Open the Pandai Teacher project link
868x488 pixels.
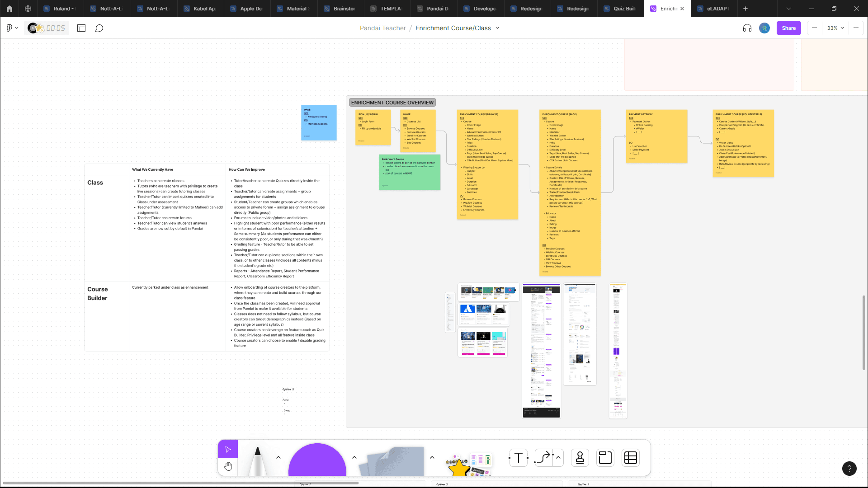383,28
